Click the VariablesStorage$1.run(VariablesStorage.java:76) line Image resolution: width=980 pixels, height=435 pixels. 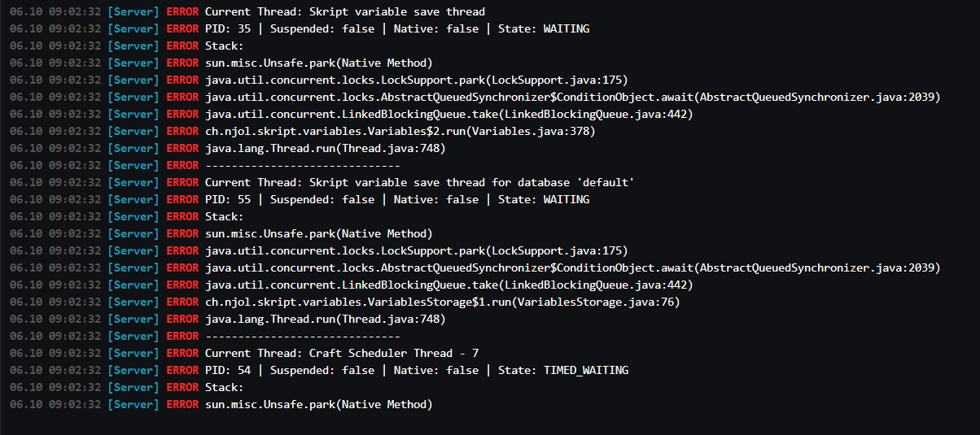click(345, 302)
